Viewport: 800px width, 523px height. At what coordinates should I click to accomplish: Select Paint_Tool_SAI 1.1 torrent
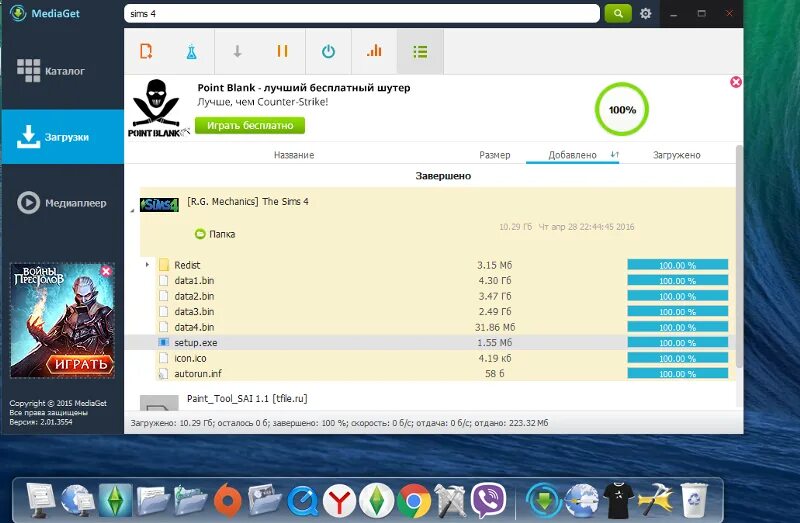pos(247,399)
